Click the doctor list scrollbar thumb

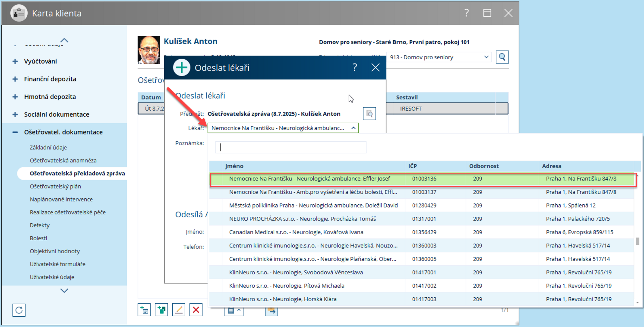[637, 241]
